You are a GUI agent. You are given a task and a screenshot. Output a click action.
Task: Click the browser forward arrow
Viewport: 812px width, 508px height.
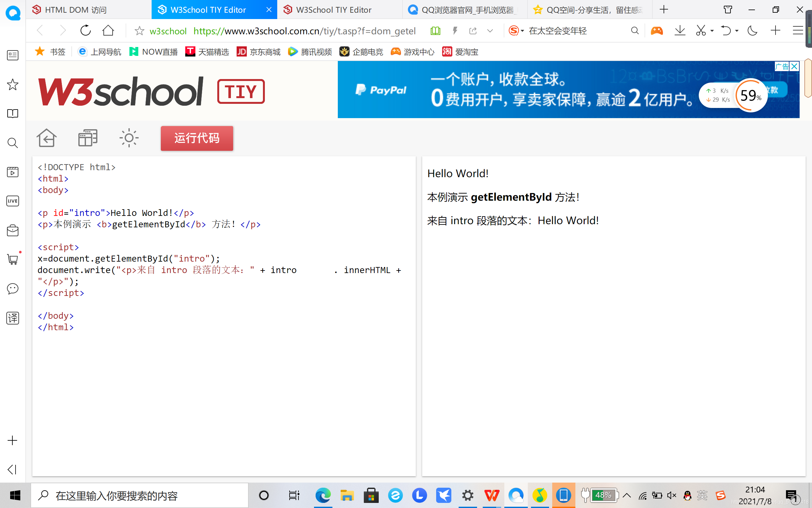coord(62,30)
